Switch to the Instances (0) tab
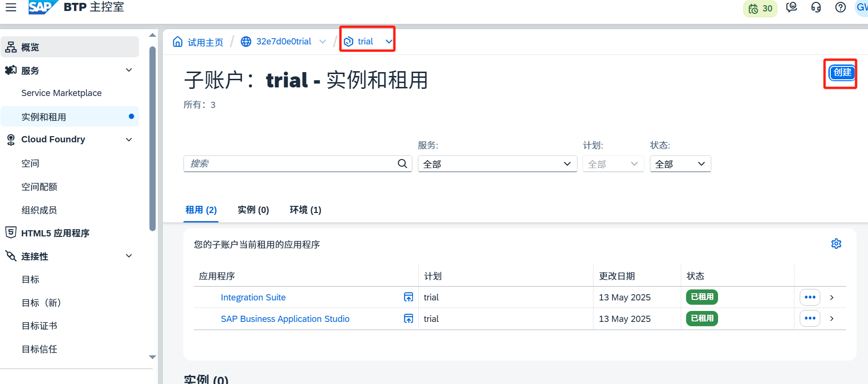Viewport: 868px width, 384px height. tap(254, 210)
